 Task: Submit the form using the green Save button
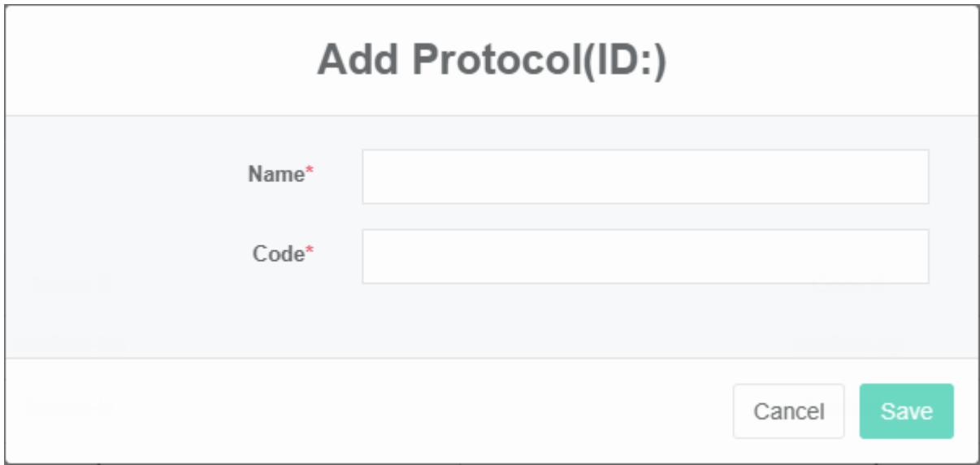pyautogui.click(x=906, y=411)
